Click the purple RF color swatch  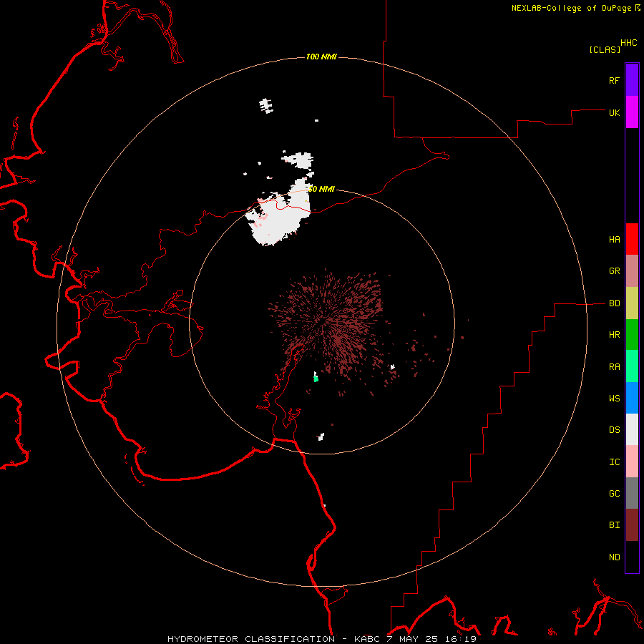click(x=632, y=80)
